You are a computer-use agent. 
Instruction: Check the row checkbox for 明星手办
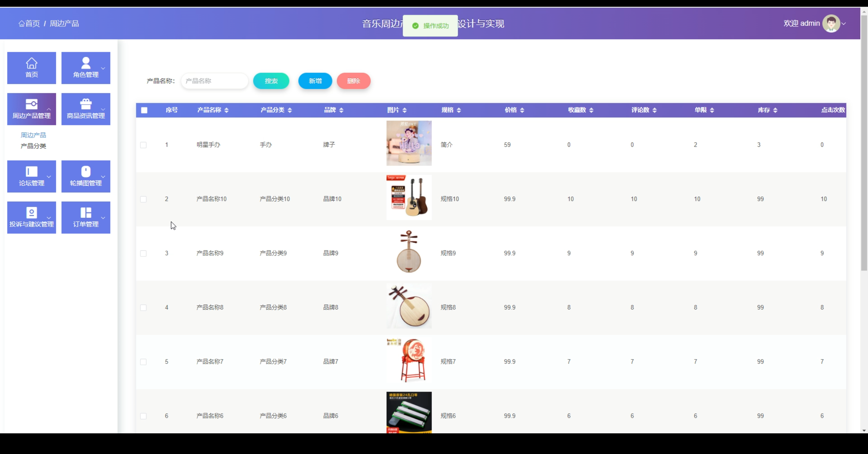tap(143, 145)
